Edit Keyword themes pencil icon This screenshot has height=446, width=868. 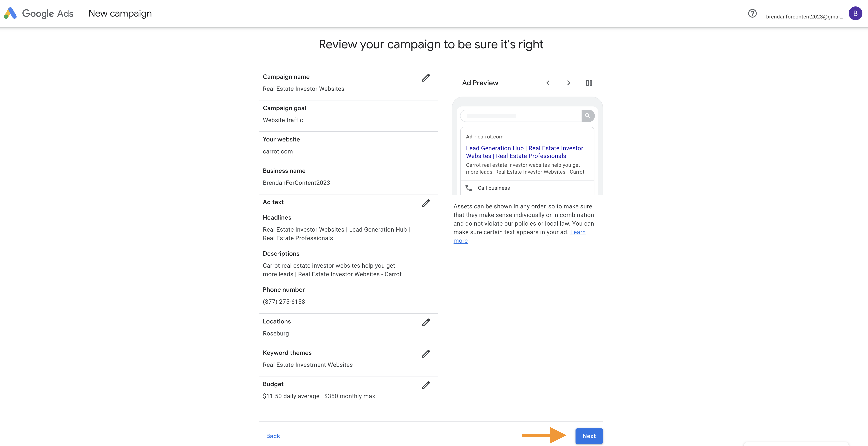point(426,354)
